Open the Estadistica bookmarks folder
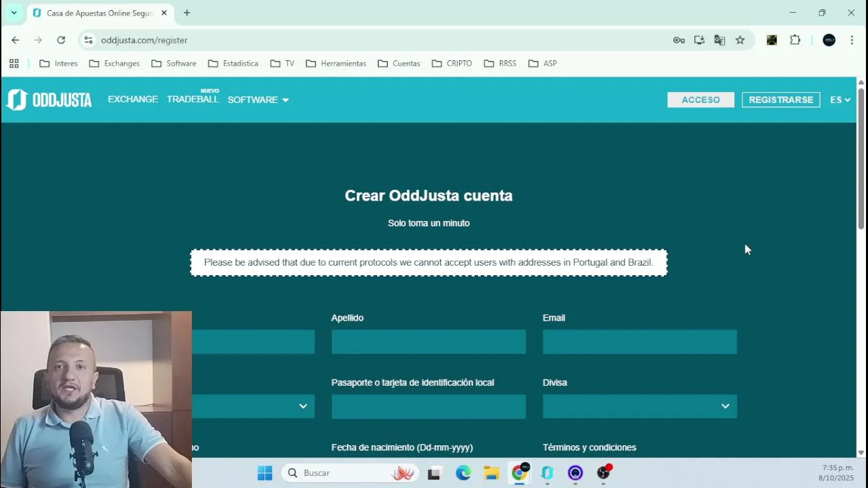 (x=233, y=63)
